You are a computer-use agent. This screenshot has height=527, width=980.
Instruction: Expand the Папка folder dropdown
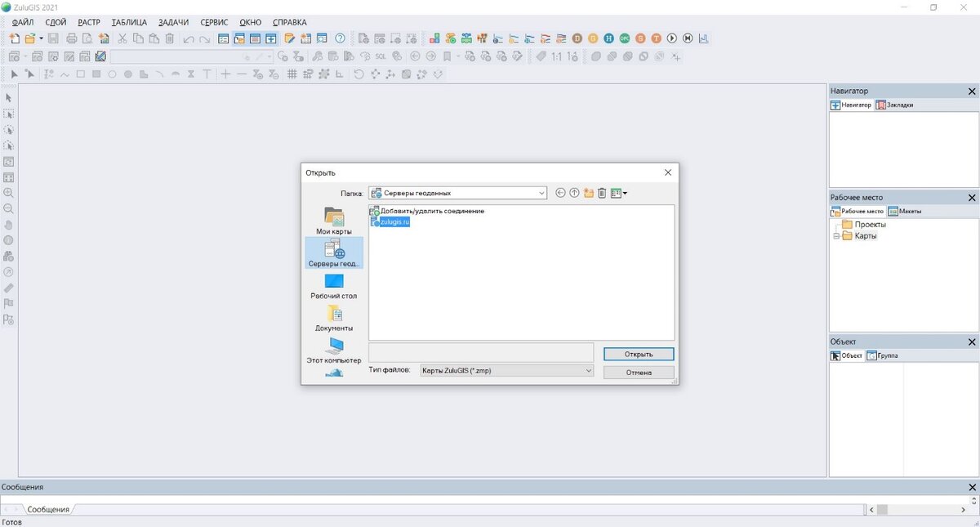tap(541, 193)
